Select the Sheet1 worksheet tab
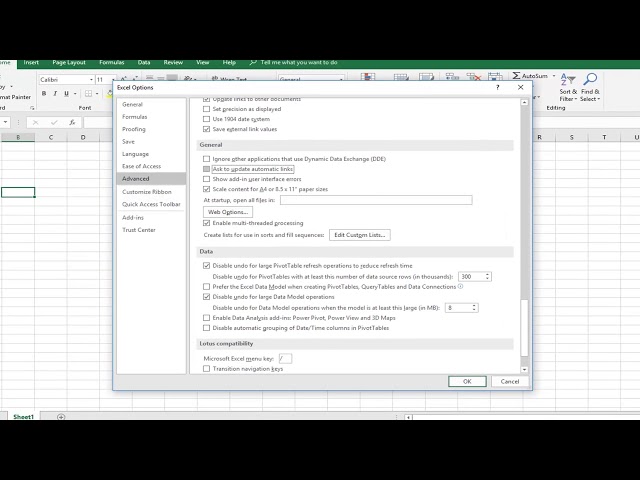The image size is (640, 480). click(x=23, y=417)
